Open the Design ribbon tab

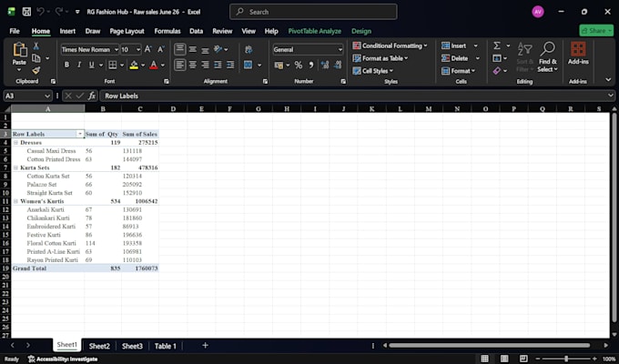point(361,31)
